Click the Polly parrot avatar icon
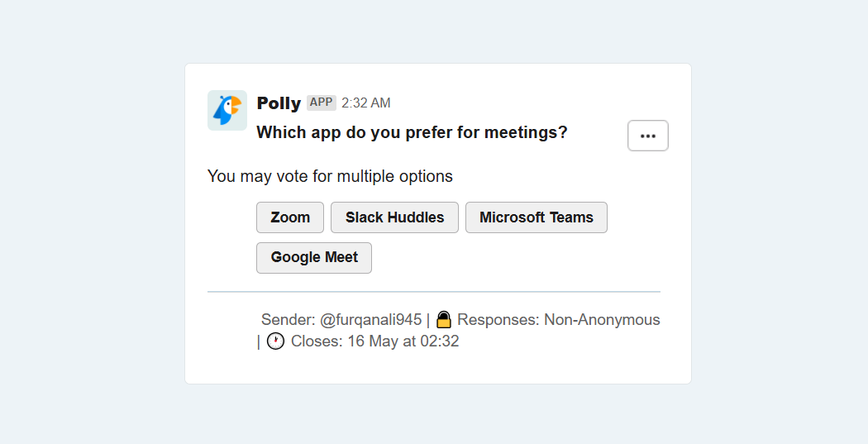 227,110
